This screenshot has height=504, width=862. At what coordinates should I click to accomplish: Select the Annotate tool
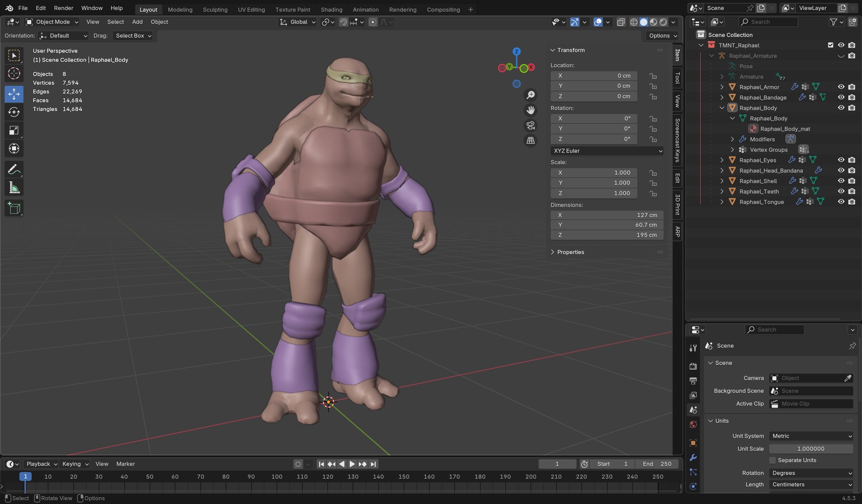[x=14, y=169]
